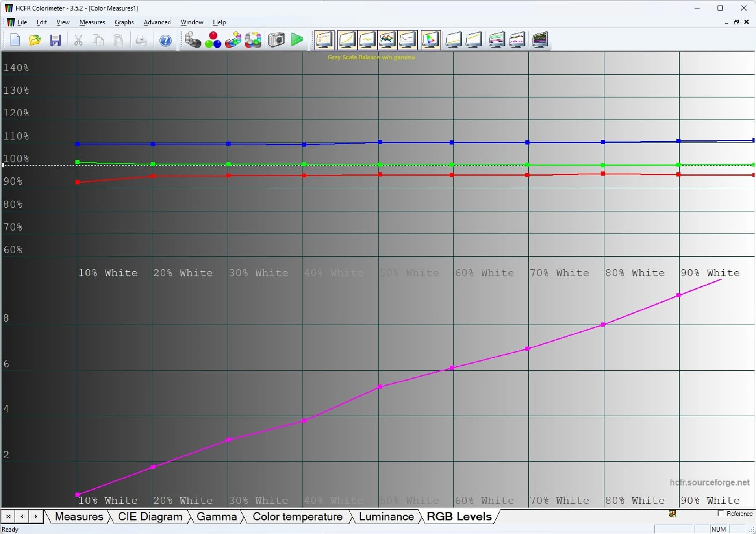Click the Copy toolbar icon
756x534 pixels.
[x=98, y=40]
